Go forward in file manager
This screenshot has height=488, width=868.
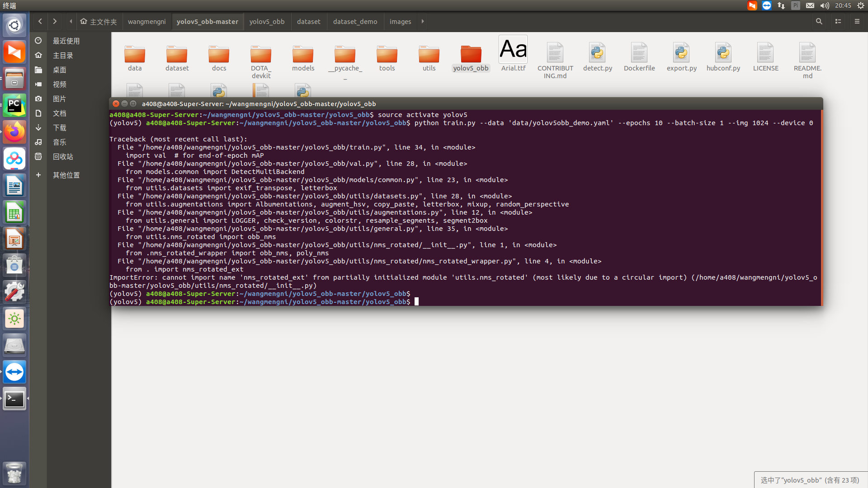[x=55, y=21]
